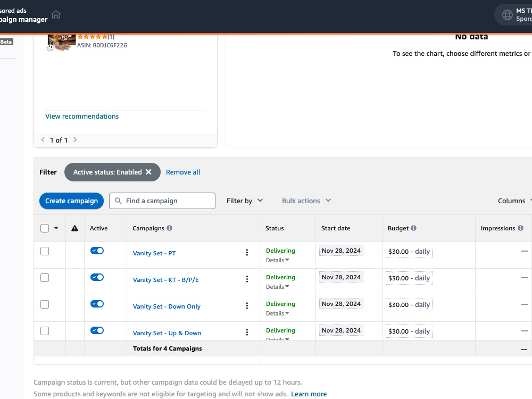Click the Beta label in sidebar
Viewport: 532px width, 399px height.
tap(6, 41)
